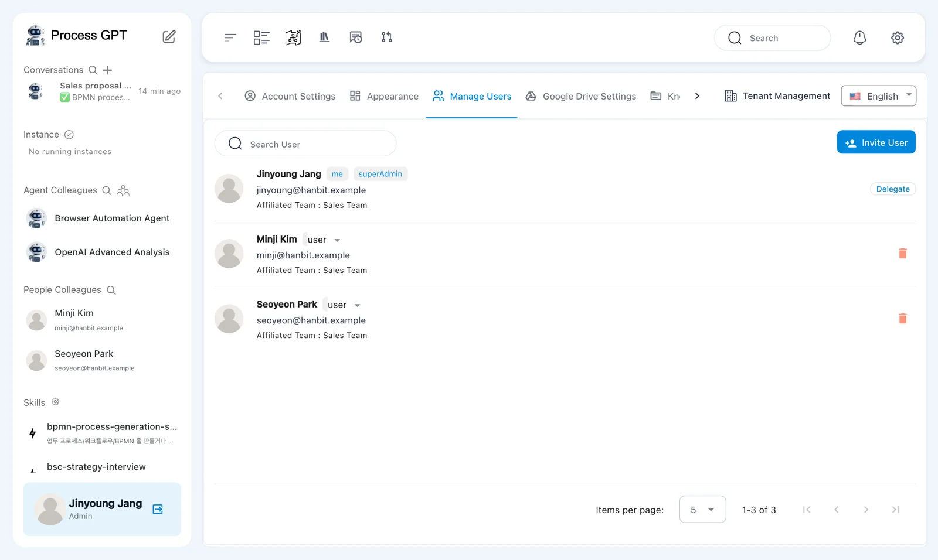Open the task list icon in the toolbar
This screenshot has height=560, width=938.
click(x=261, y=37)
